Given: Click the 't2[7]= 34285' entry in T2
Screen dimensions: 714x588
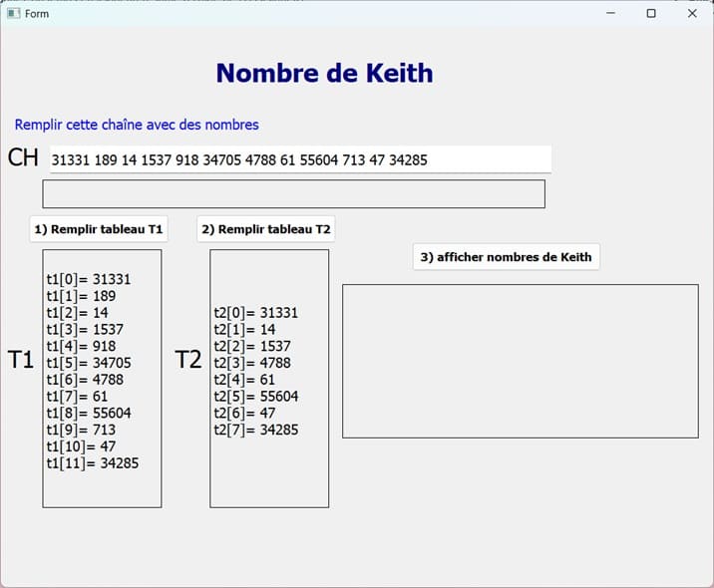Looking at the screenshot, I should point(255,430).
